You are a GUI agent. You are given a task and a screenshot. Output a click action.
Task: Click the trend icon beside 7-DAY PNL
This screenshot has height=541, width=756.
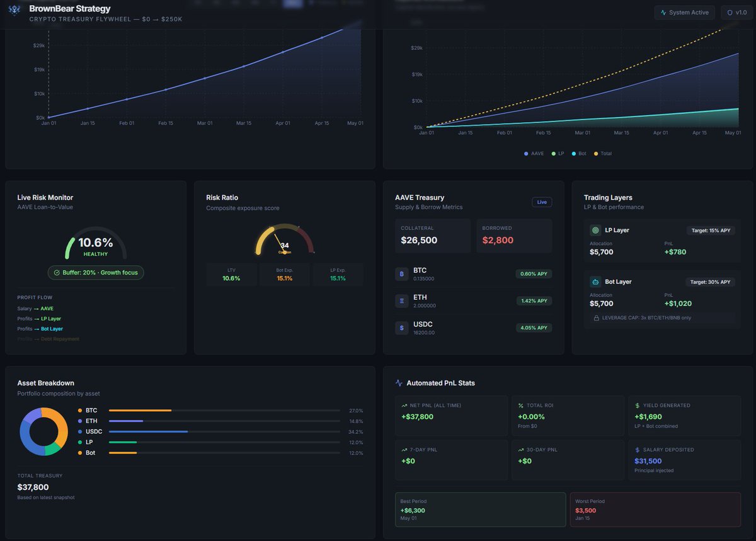click(404, 450)
